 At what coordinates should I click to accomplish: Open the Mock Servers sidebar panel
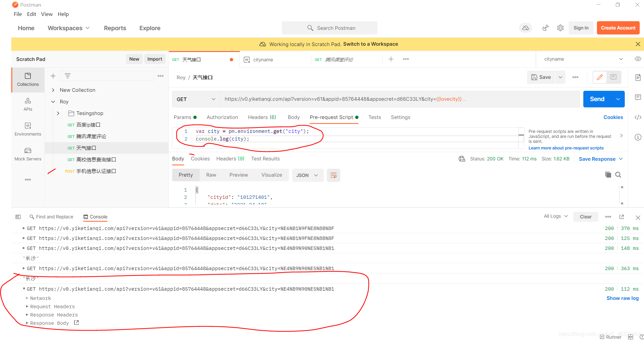tap(28, 154)
